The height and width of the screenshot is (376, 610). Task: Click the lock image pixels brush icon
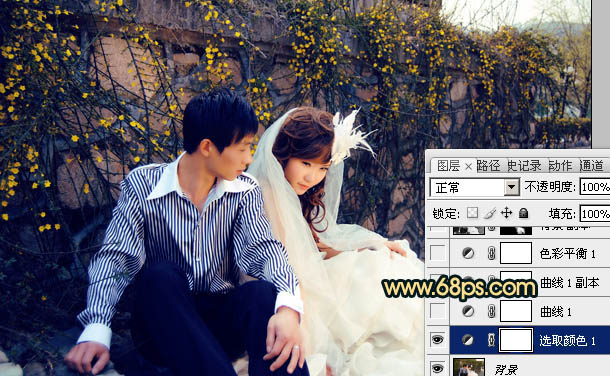[490, 213]
